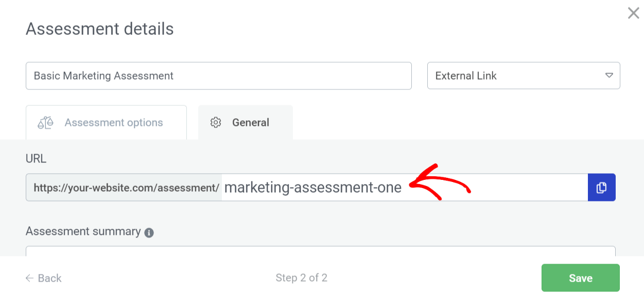
Task: Click the info icon beside Assessment summary
Action: 149,232
